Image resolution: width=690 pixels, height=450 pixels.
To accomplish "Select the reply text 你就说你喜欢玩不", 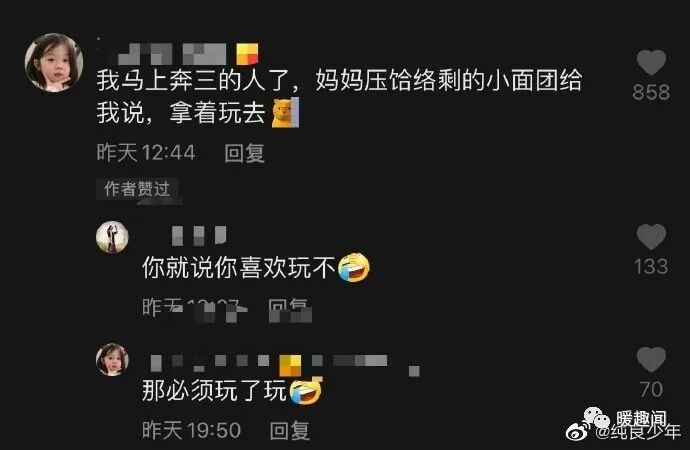I will [x=239, y=267].
